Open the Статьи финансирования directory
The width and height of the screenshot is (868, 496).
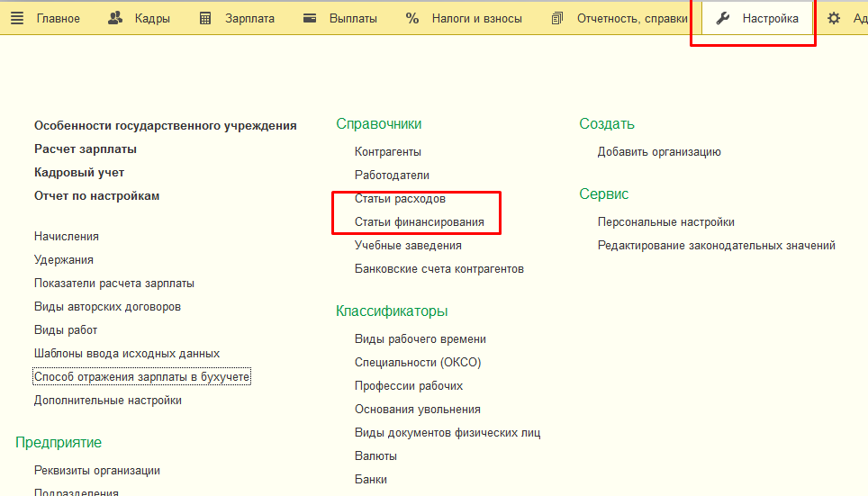tap(419, 222)
